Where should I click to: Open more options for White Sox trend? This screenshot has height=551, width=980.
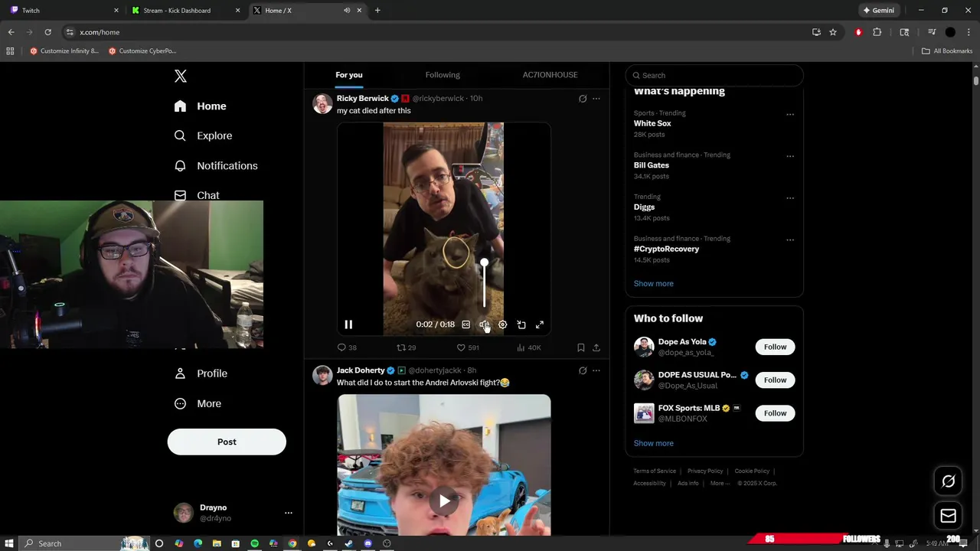(x=790, y=115)
